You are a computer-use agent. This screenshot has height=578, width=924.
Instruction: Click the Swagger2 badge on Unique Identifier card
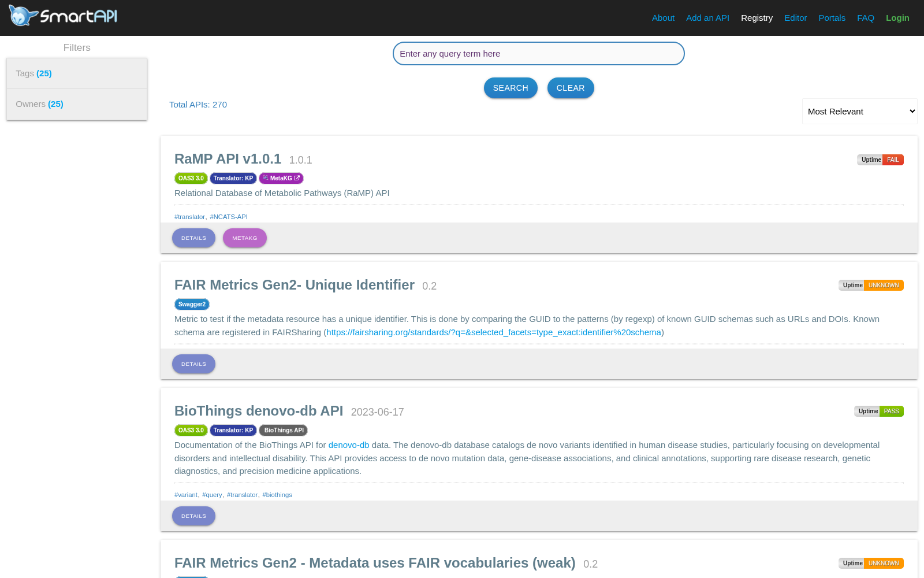point(192,304)
